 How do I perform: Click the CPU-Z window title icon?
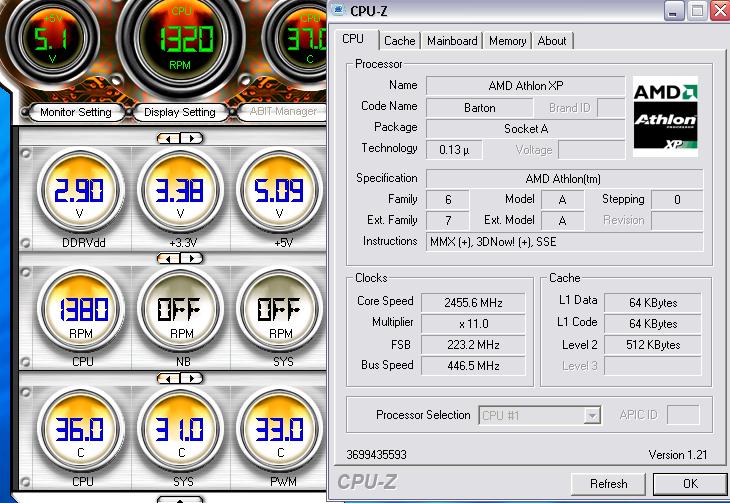tap(338, 10)
